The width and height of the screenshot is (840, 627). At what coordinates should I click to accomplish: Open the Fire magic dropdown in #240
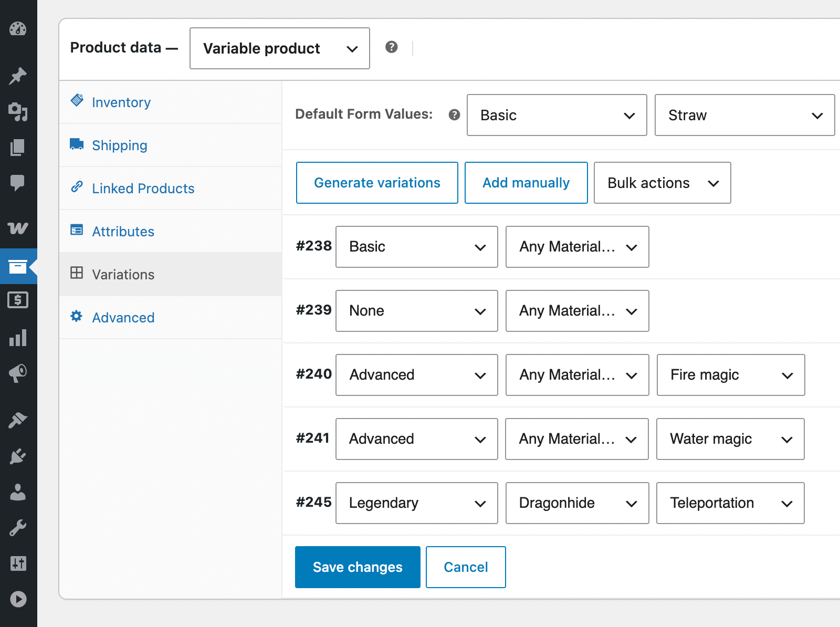pyautogui.click(x=731, y=375)
